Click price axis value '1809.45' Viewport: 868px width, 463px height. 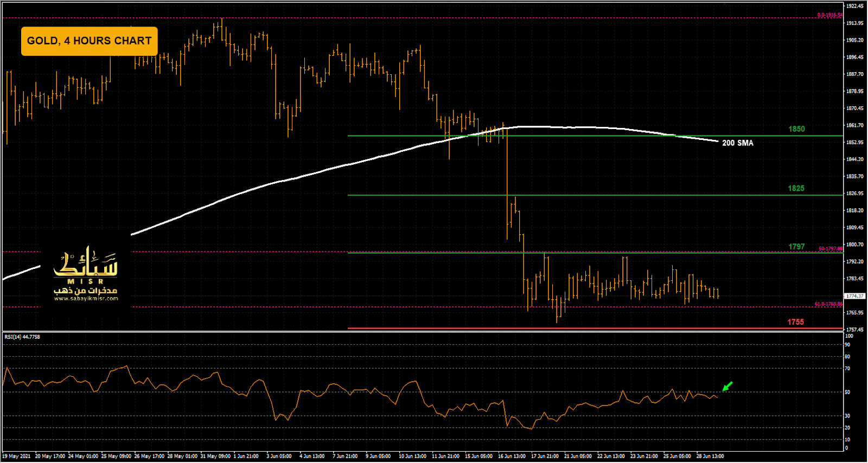click(x=855, y=228)
